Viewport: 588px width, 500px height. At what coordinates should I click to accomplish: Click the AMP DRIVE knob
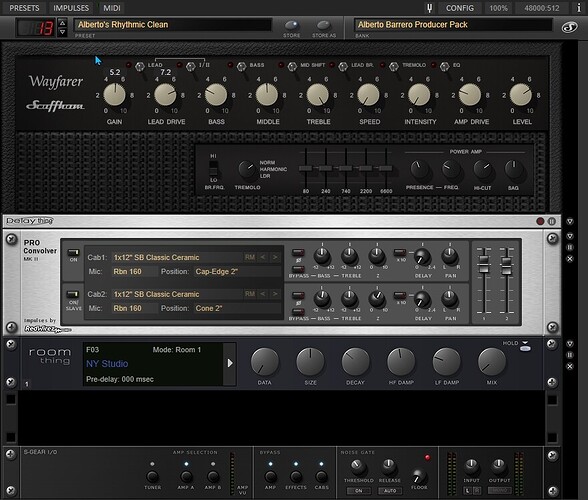(470, 95)
